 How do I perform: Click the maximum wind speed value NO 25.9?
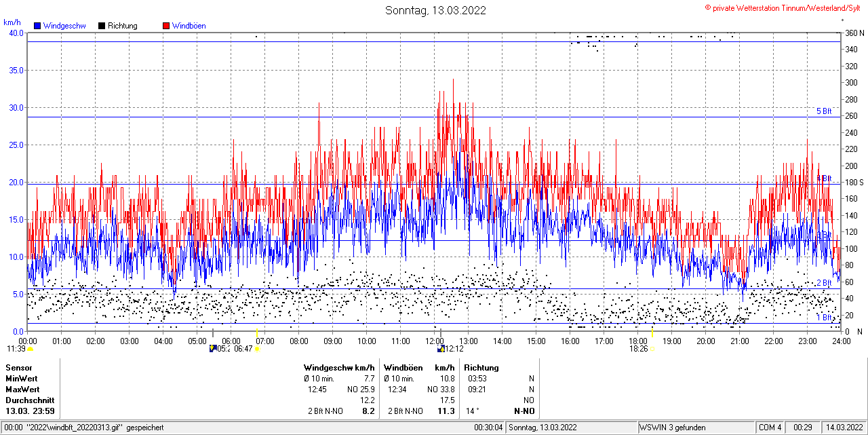[361, 390]
